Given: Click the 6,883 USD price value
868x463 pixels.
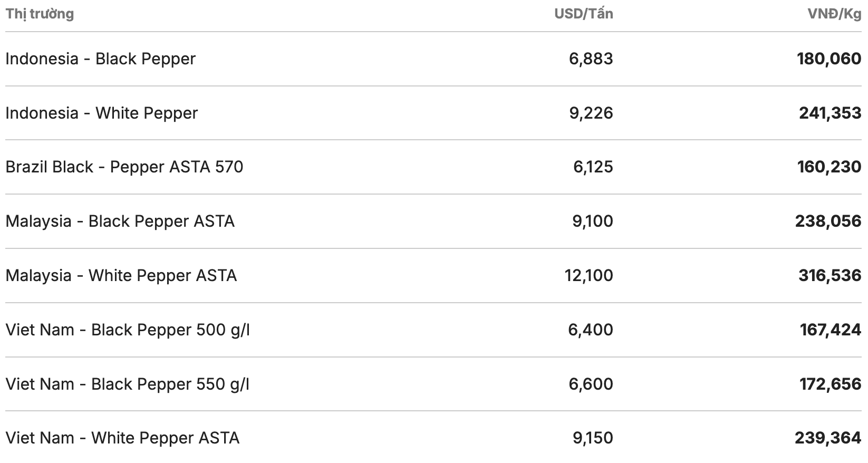Looking at the screenshot, I should (591, 59).
